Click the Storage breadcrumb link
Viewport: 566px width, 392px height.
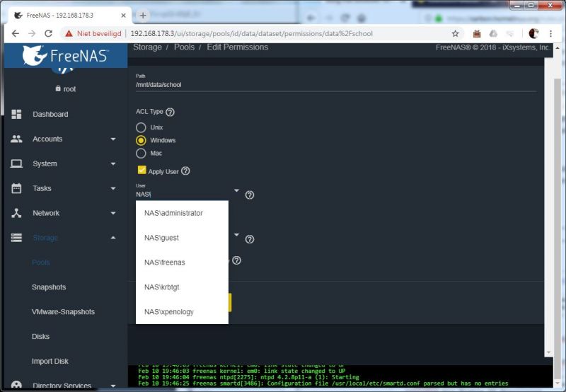147,47
